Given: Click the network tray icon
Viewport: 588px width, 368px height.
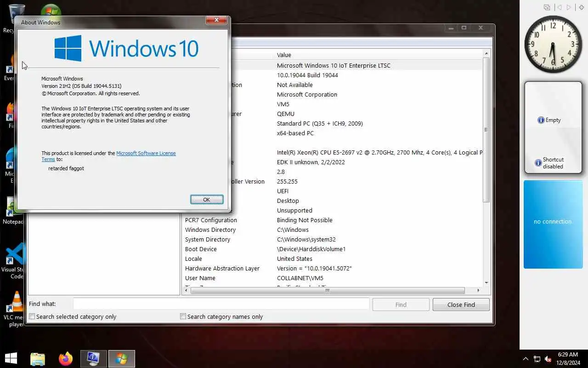Looking at the screenshot, I should [537, 359].
